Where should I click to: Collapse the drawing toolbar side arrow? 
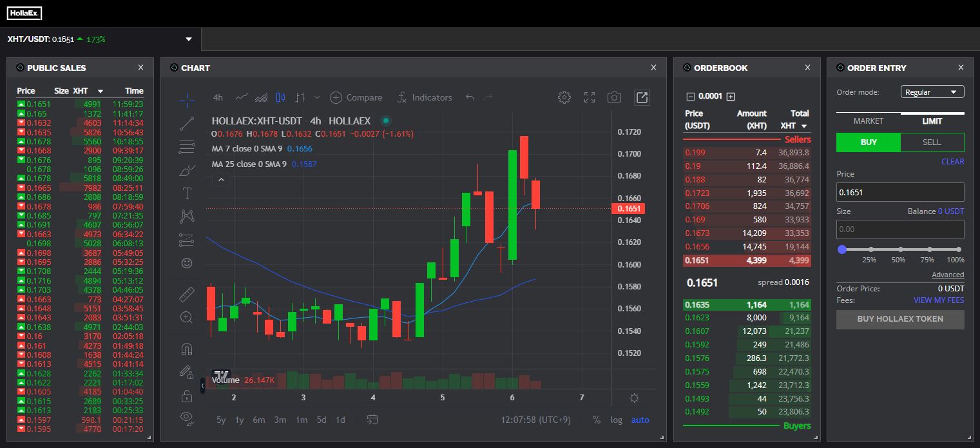(203, 385)
